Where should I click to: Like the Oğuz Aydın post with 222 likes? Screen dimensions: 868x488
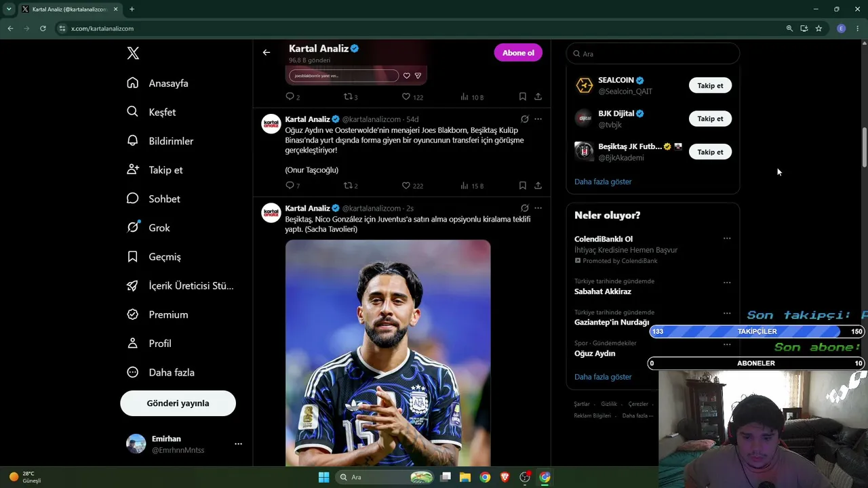pos(406,186)
